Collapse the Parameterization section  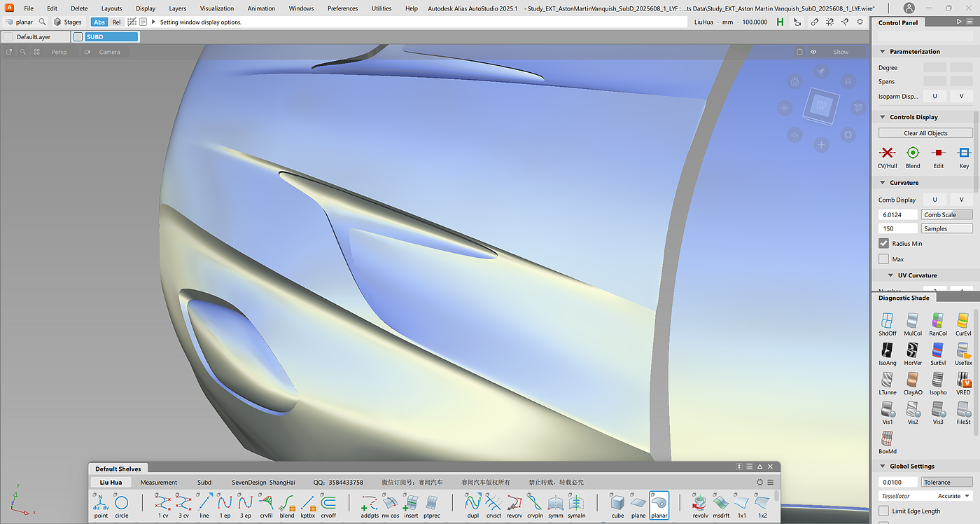pos(883,52)
